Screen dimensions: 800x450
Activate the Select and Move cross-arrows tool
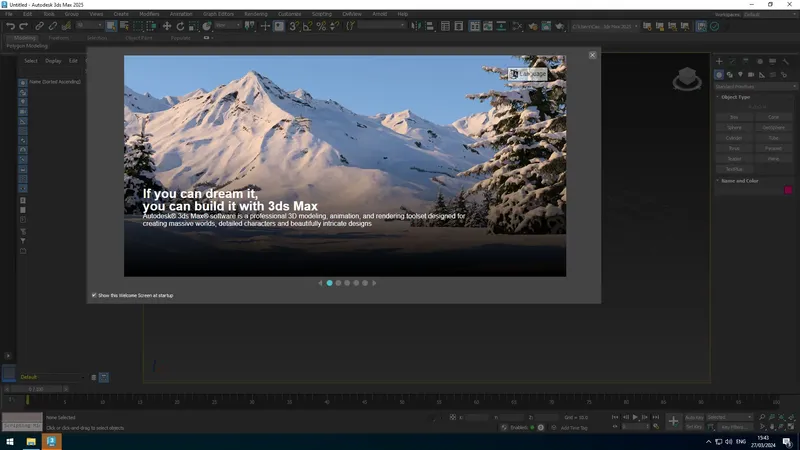(167, 26)
